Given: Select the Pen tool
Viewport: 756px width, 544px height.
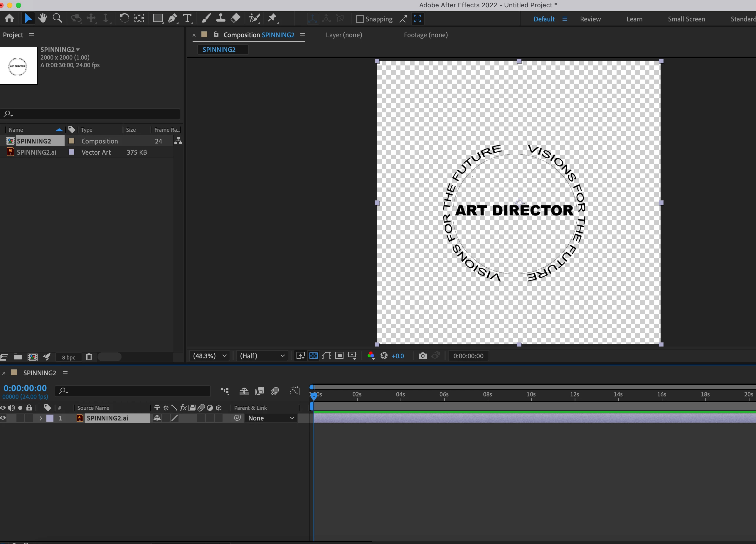Looking at the screenshot, I should click(x=172, y=18).
